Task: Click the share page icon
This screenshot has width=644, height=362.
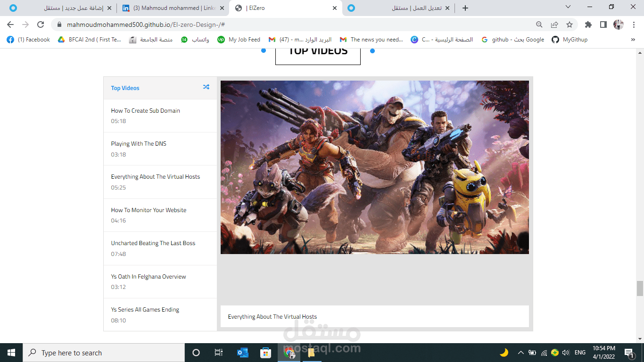Action: pyautogui.click(x=554, y=25)
